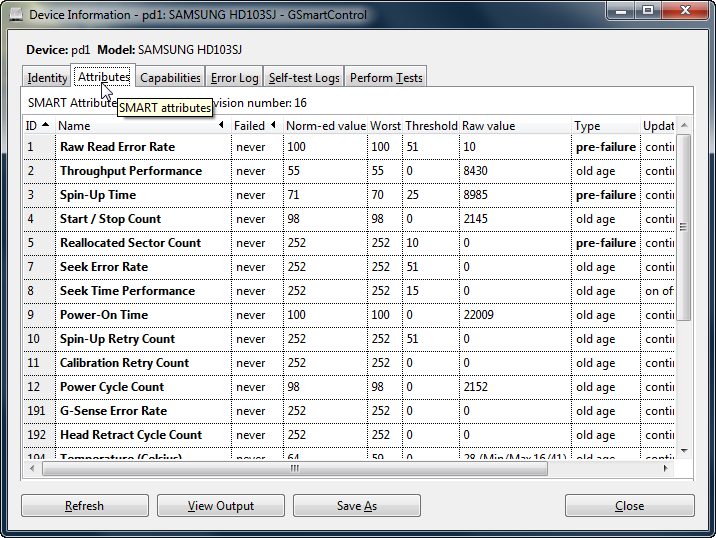Screen dimensions: 716x538
Task: Select the Throughput Performance row
Action: (349, 171)
